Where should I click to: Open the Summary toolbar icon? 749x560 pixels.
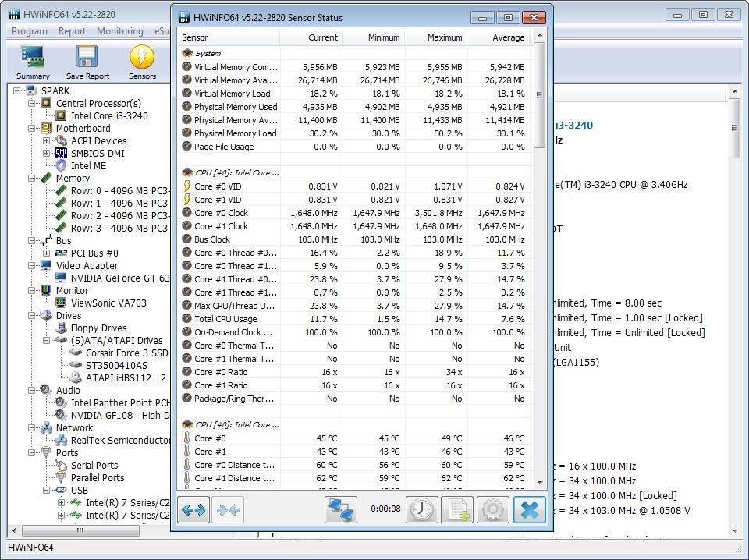click(x=33, y=57)
